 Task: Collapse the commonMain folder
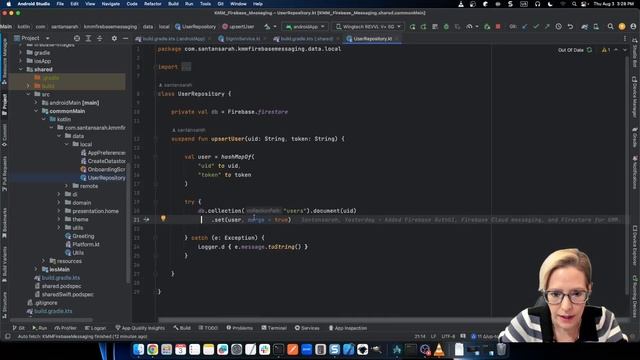[x=36, y=111]
